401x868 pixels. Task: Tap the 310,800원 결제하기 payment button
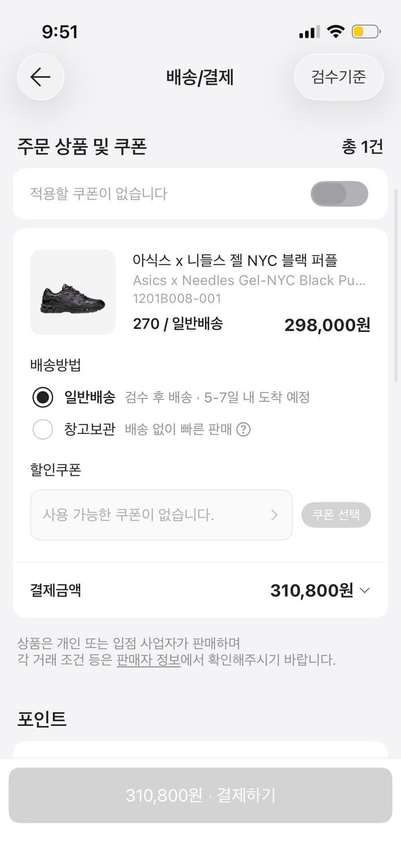point(200,795)
